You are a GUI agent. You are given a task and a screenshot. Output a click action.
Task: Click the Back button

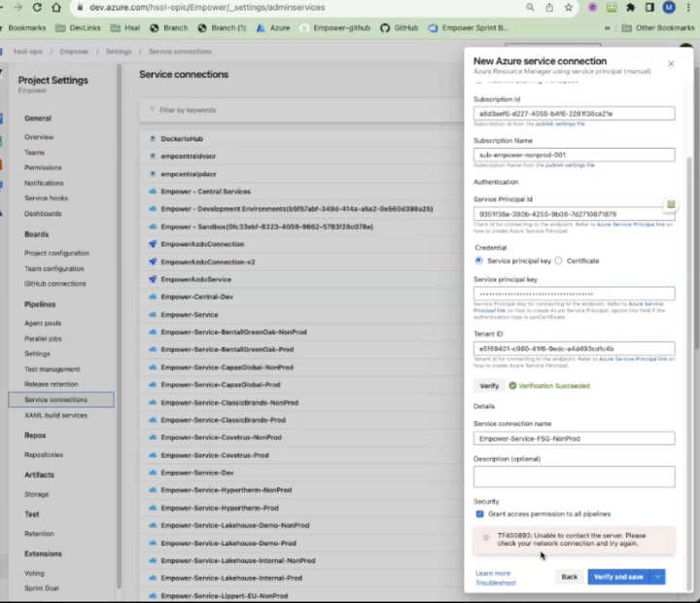point(569,577)
